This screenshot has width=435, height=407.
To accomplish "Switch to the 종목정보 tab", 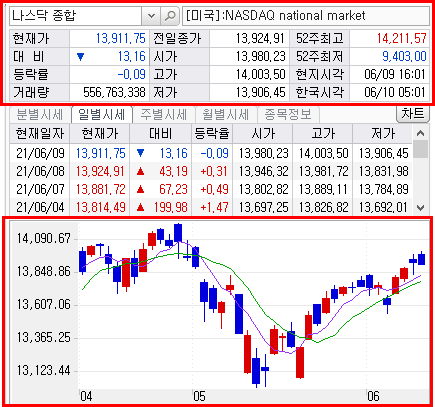I will 288,115.
